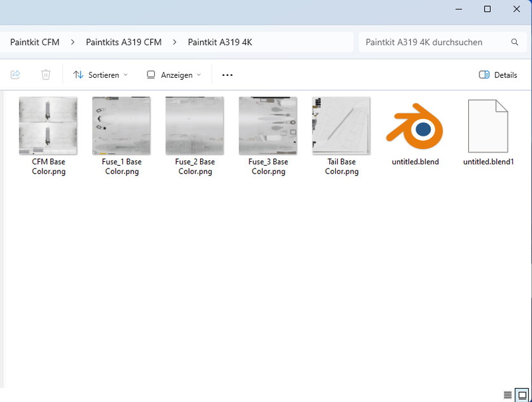532x402 pixels.
Task: Focus the 'Paintkit A319 4K durchsuchen' search box
Action: coord(442,42)
